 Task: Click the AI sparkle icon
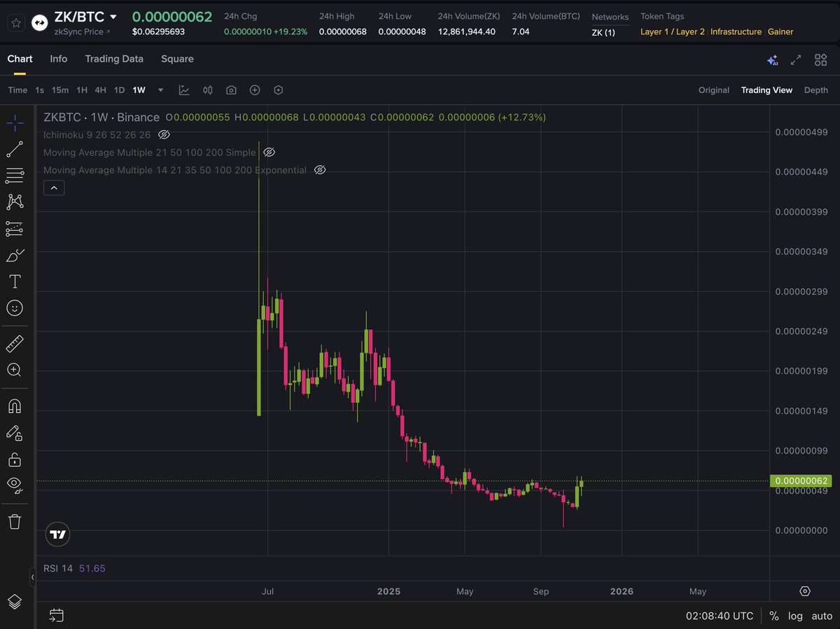coord(772,60)
